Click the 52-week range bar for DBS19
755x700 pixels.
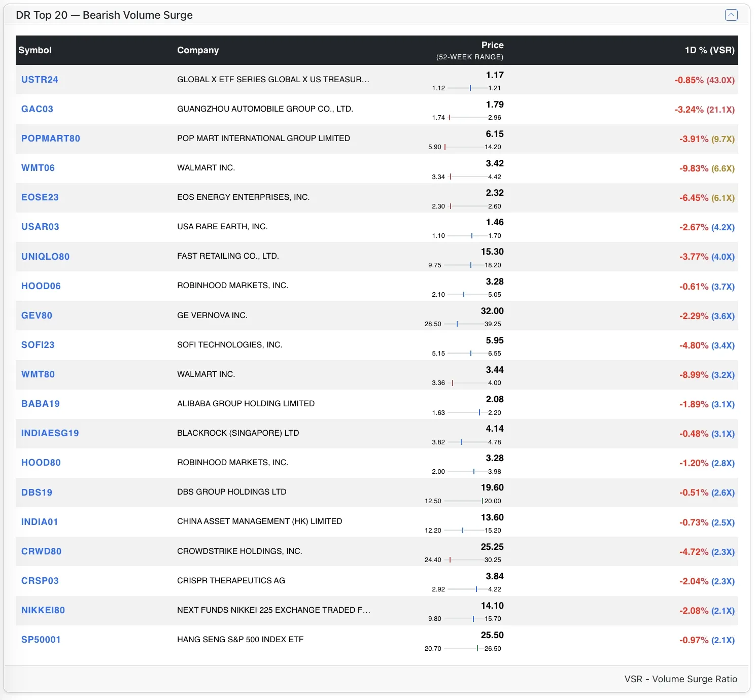point(463,501)
